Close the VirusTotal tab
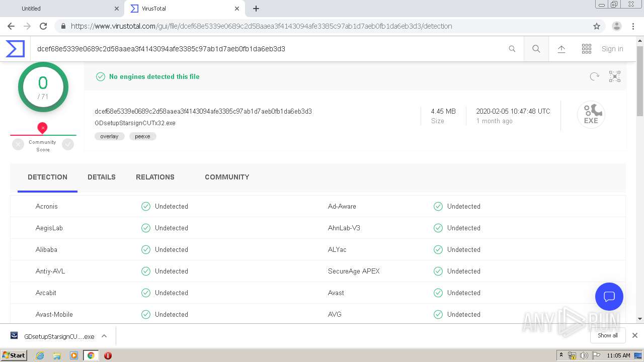This screenshot has width=644, height=362. [237, 9]
